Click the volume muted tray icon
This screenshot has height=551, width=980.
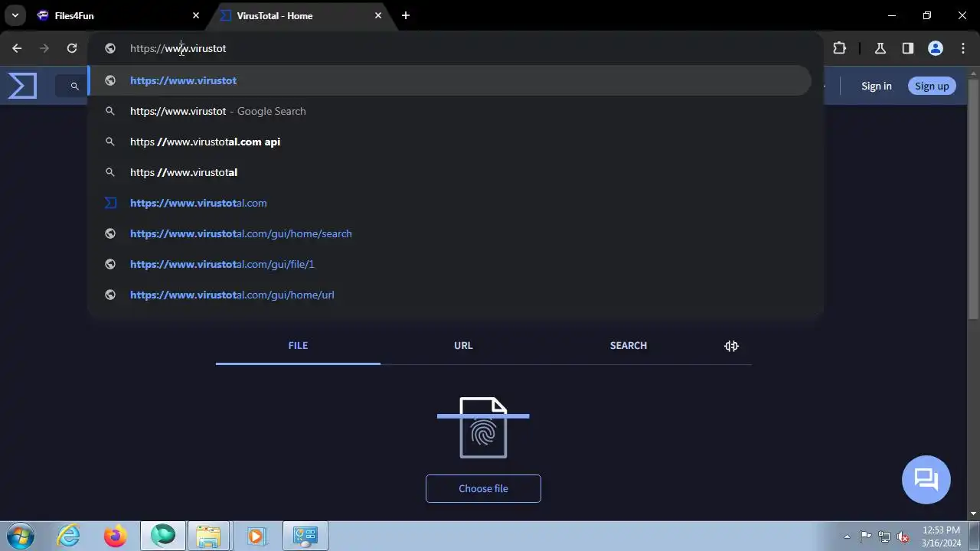903,536
